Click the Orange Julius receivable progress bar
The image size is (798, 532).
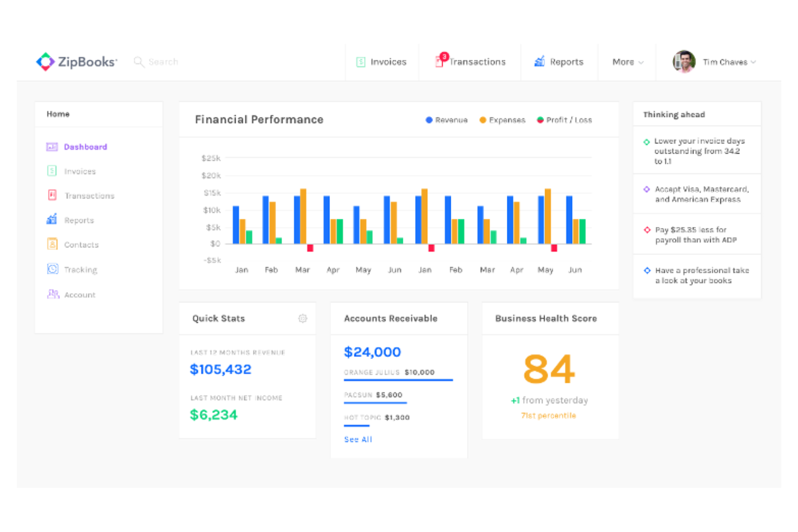pyautogui.click(x=398, y=380)
